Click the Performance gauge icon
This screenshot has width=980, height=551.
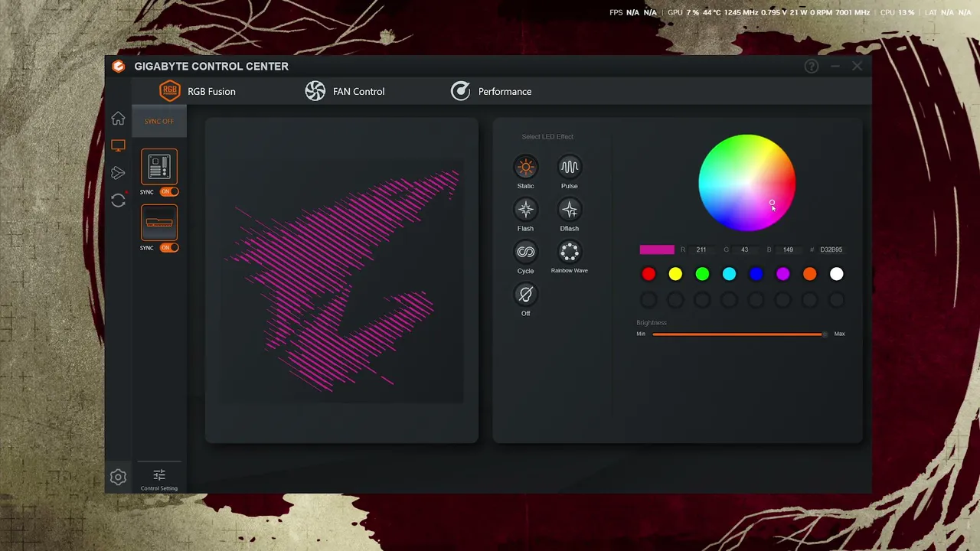[x=460, y=91]
